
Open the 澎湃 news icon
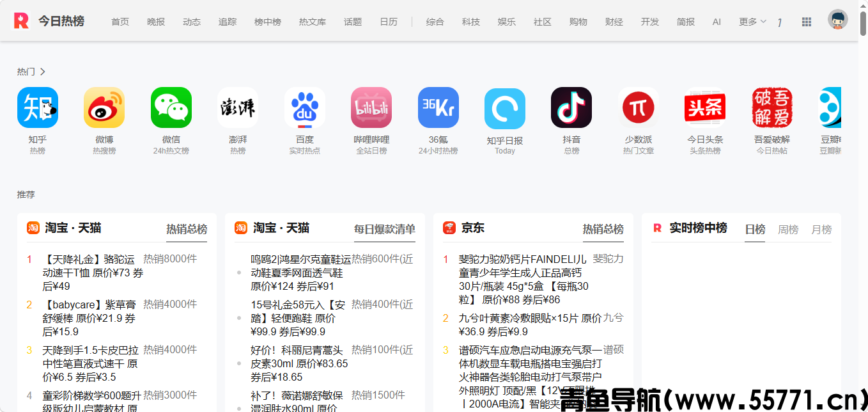tap(238, 107)
